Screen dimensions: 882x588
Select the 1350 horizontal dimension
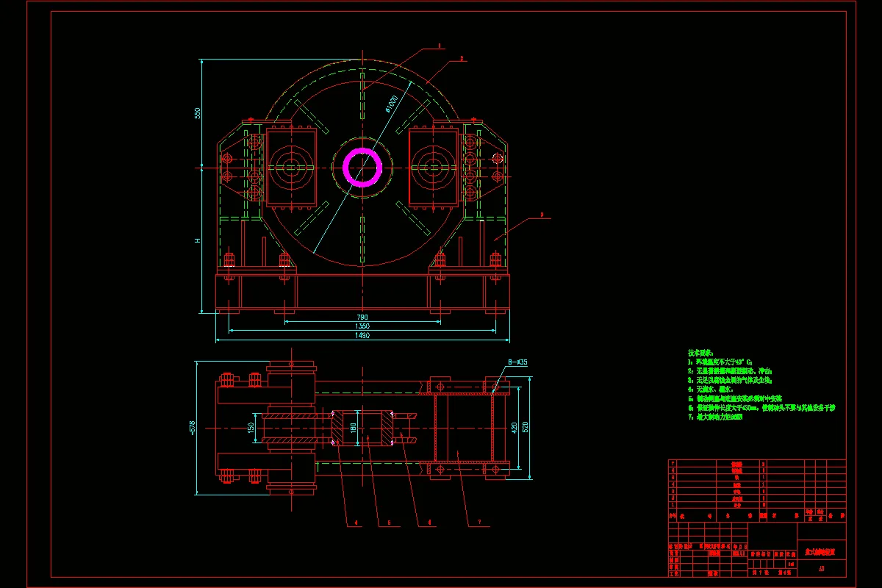[x=362, y=326]
